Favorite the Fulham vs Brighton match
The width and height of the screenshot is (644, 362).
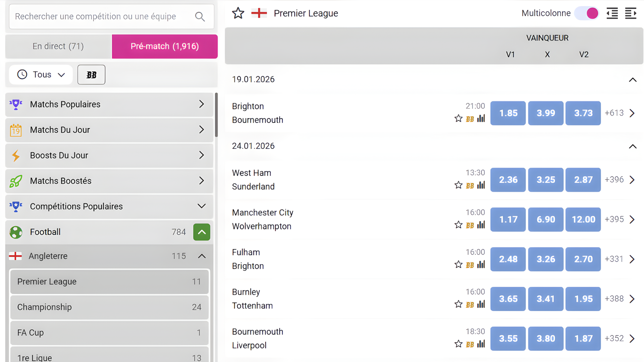tap(459, 265)
